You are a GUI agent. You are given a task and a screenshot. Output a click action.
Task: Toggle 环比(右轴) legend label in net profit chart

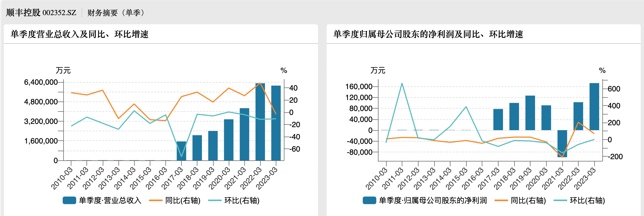point(587,200)
